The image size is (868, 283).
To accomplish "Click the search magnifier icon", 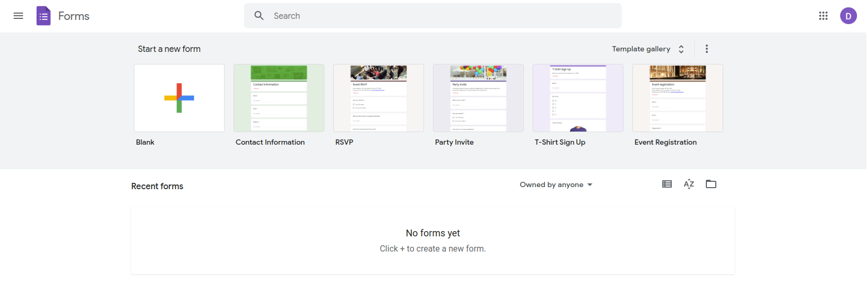I will (x=259, y=16).
